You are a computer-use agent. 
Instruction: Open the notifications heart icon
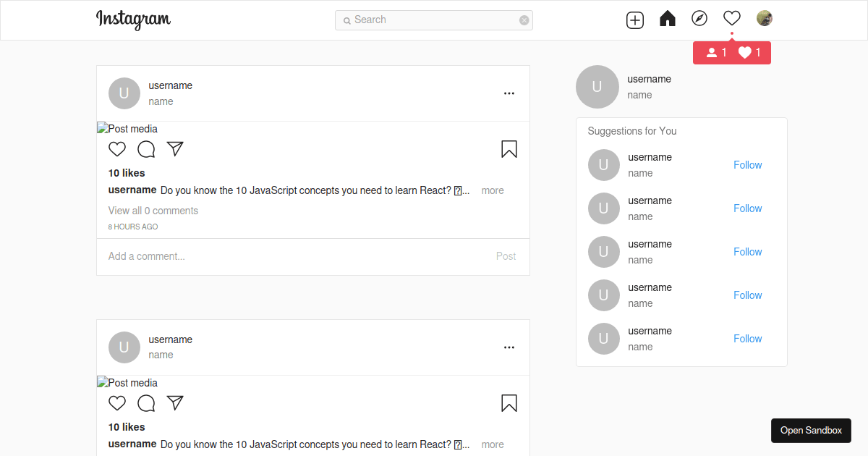click(x=731, y=18)
